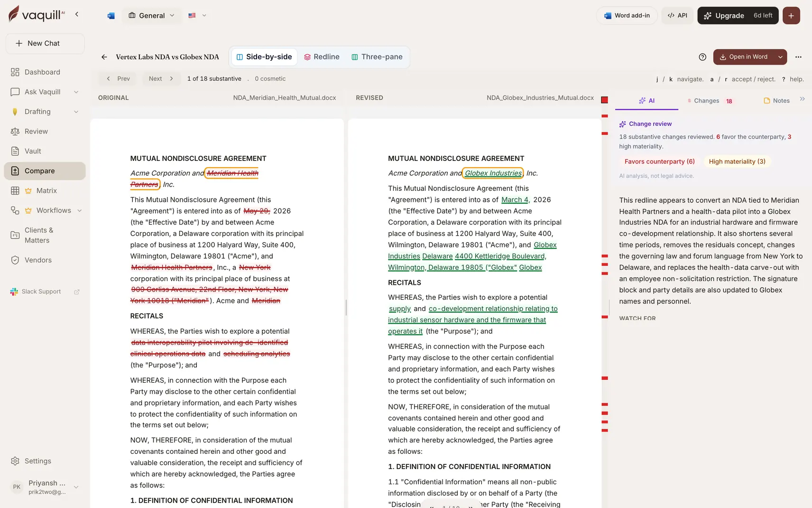Screen dimensions: 812x508
Task: Click the Dashboard grid icon
Action: tap(15, 72)
